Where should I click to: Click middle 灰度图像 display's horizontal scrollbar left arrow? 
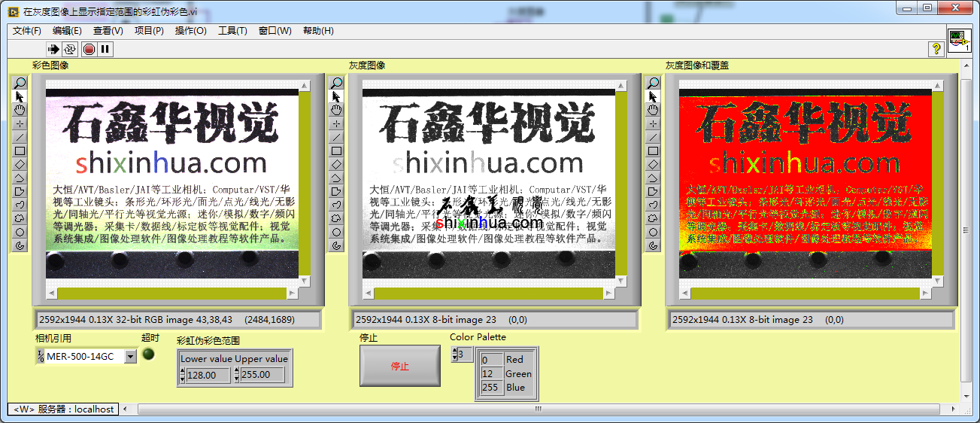[x=368, y=292]
